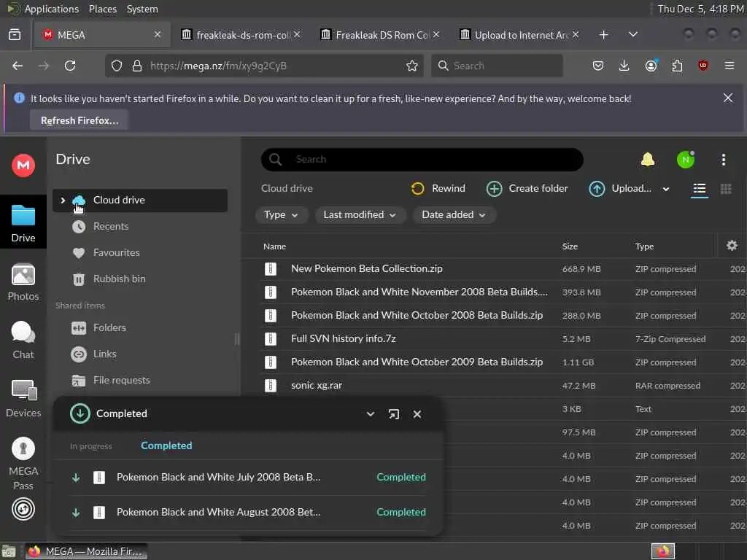Switch to grid thumbnail view
Viewport: 747px width, 560px height.
point(726,189)
